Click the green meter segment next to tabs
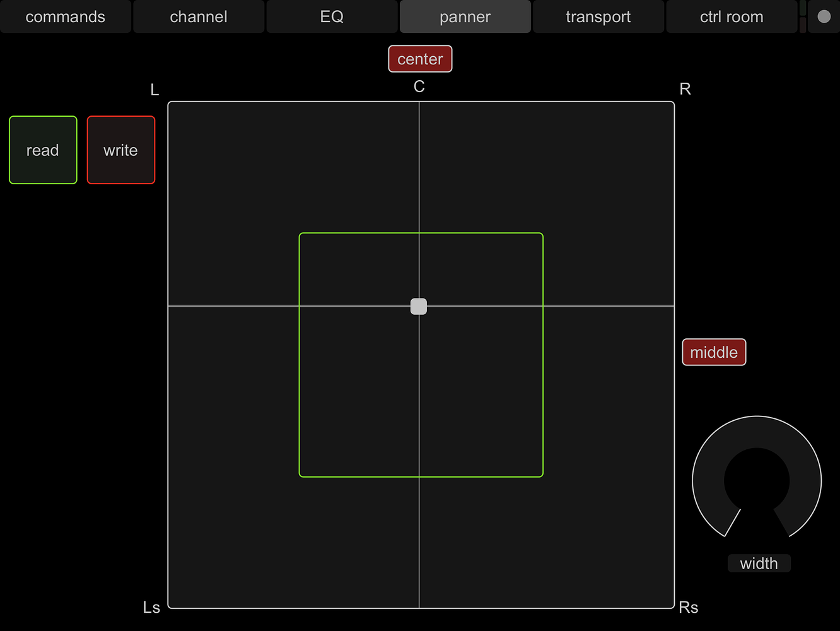This screenshot has width=840, height=631. [803, 8]
